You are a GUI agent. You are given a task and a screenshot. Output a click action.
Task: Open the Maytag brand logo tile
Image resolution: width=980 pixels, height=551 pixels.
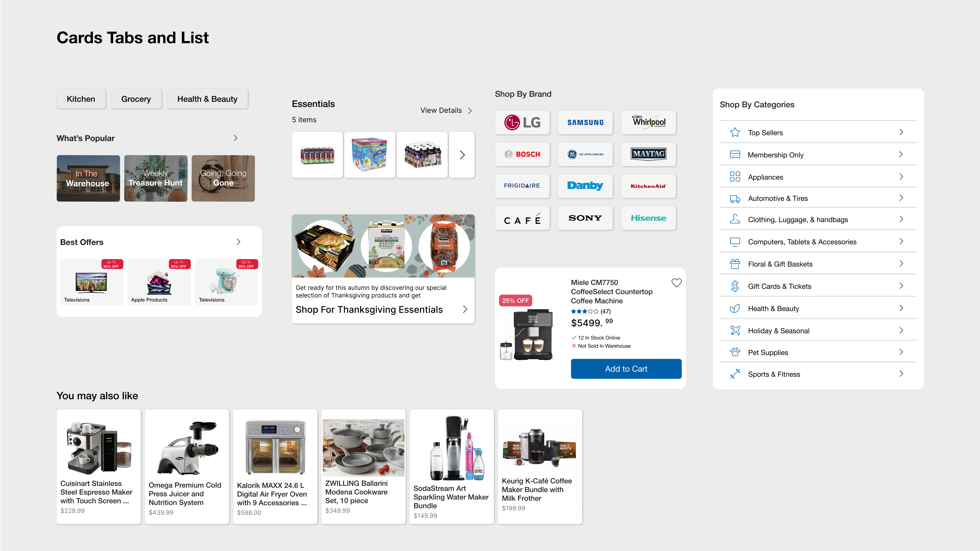point(648,154)
